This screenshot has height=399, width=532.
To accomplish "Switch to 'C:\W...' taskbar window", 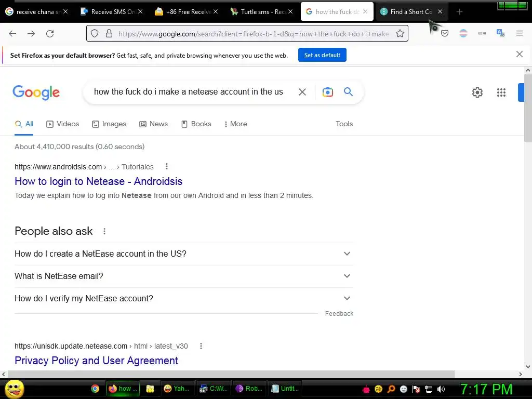I will pyautogui.click(x=215, y=389).
